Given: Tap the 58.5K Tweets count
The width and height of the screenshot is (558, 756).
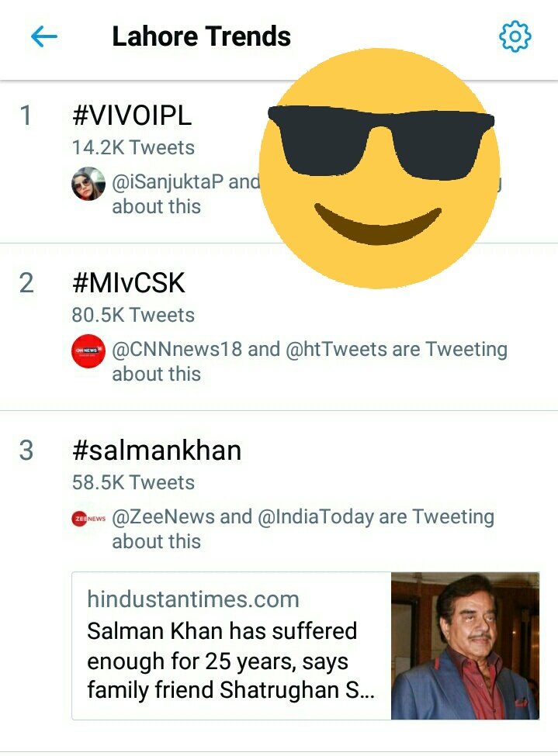Looking at the screenshot, I should [133, 482].
